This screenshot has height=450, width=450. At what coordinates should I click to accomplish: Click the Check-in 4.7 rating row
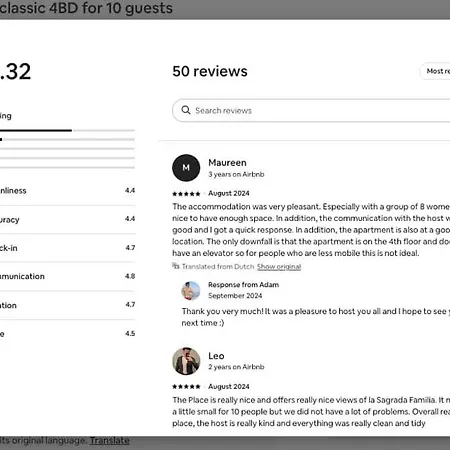[67, 248]
